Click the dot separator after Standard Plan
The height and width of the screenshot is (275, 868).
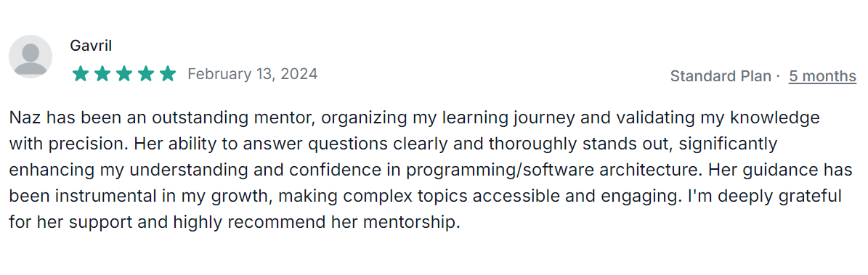779,75
